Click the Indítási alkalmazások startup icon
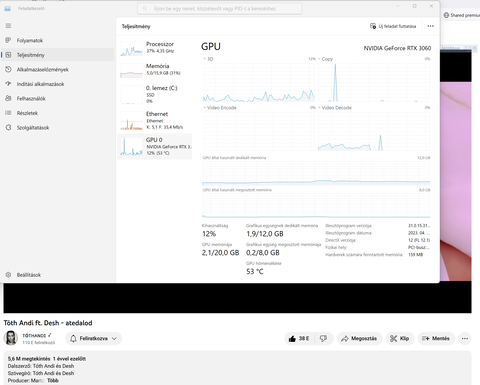The image size is (480, 385). point(8,84)
